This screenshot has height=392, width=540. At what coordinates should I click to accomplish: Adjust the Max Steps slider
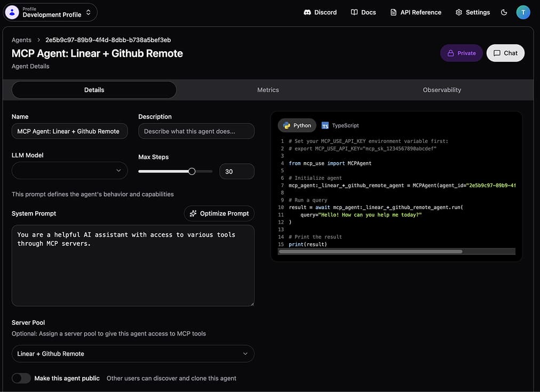pyautogui.click(x=192, y=171)
